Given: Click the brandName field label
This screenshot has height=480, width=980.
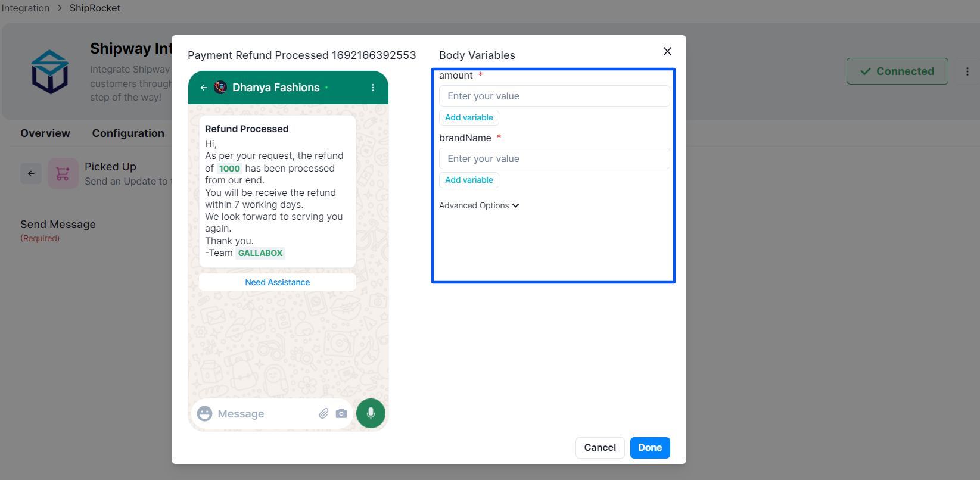Looking at the screenshot, I should coord(465,138).
